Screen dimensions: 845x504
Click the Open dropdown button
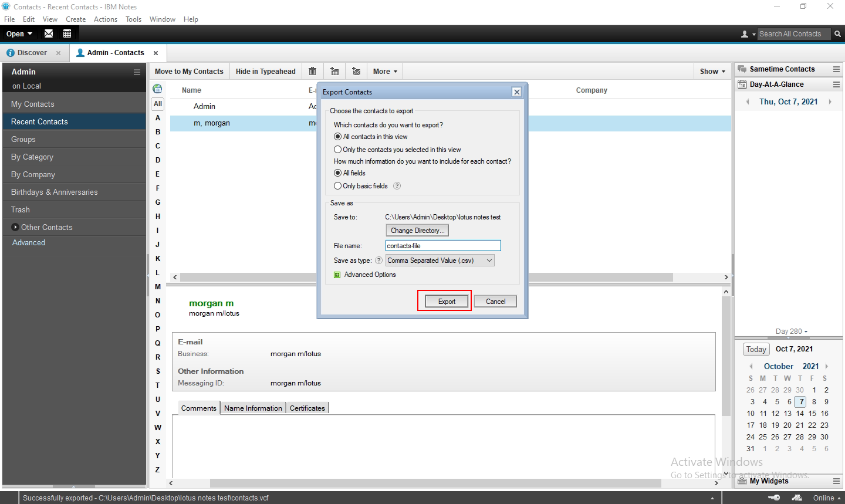coord(19,34)
